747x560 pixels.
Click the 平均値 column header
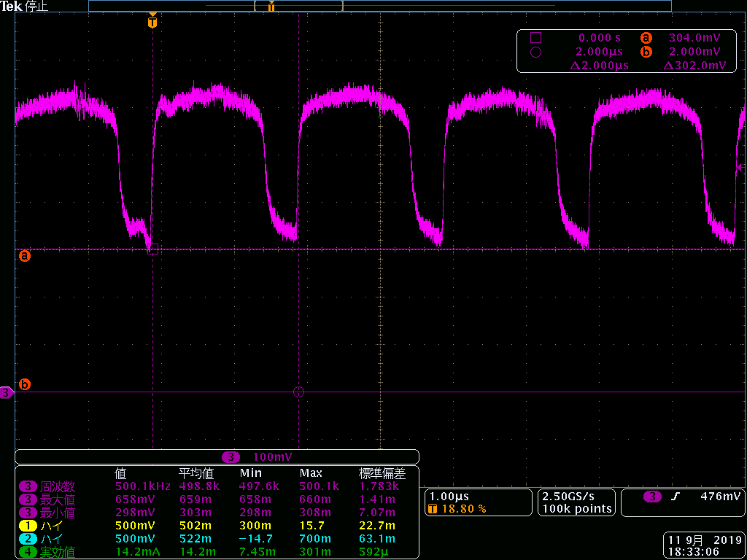196,472
